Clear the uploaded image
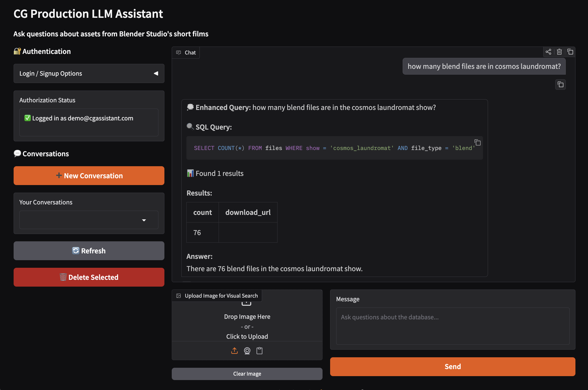This screenshot has height=390, width=588. (x=247, y=374)
